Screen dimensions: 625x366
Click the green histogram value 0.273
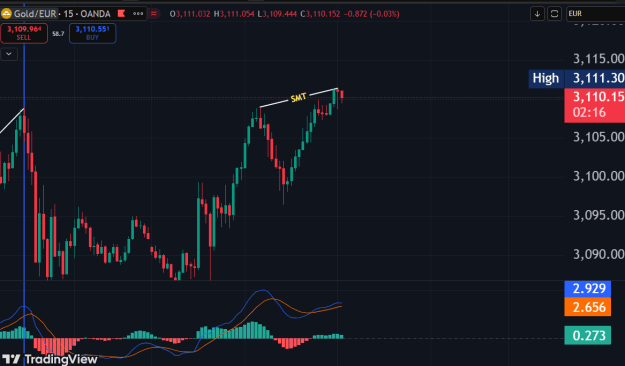[588, 335]
